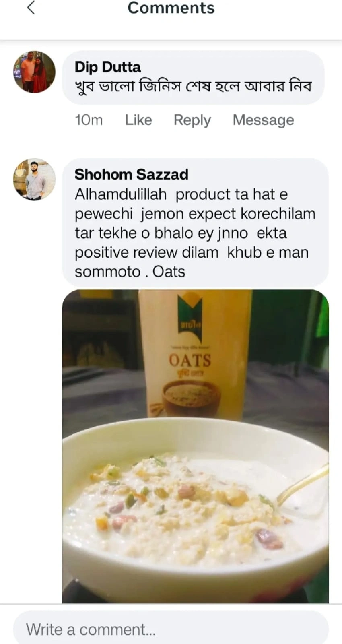Go back using the left arrow icon
Image resolution: width=342 pixels, height=644 pixels.
pos(31,8)
